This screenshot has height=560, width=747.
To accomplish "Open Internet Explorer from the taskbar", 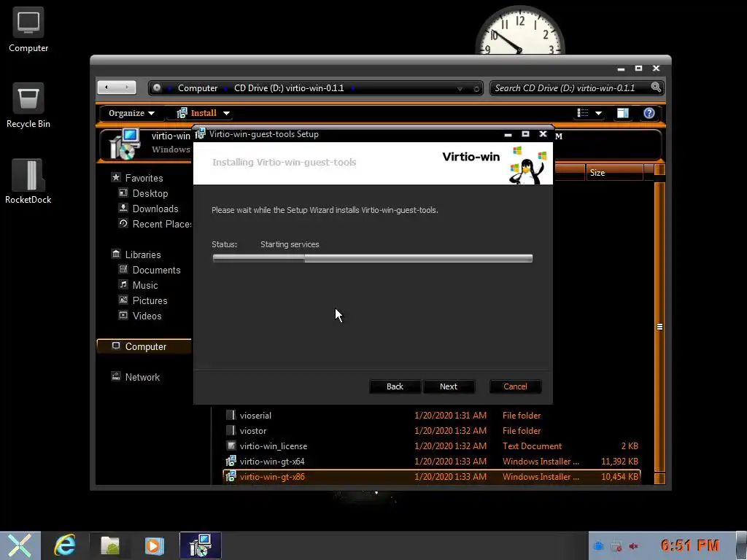I will [65, 545].
